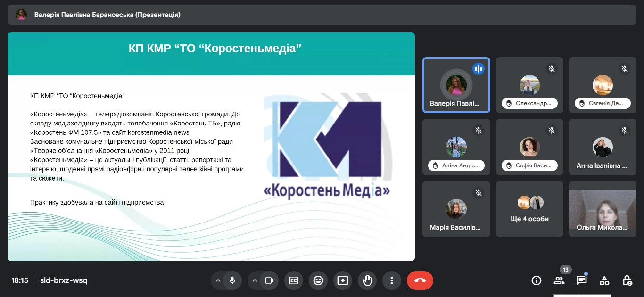Turn on closed captions
644x297 pixels.
294,280
